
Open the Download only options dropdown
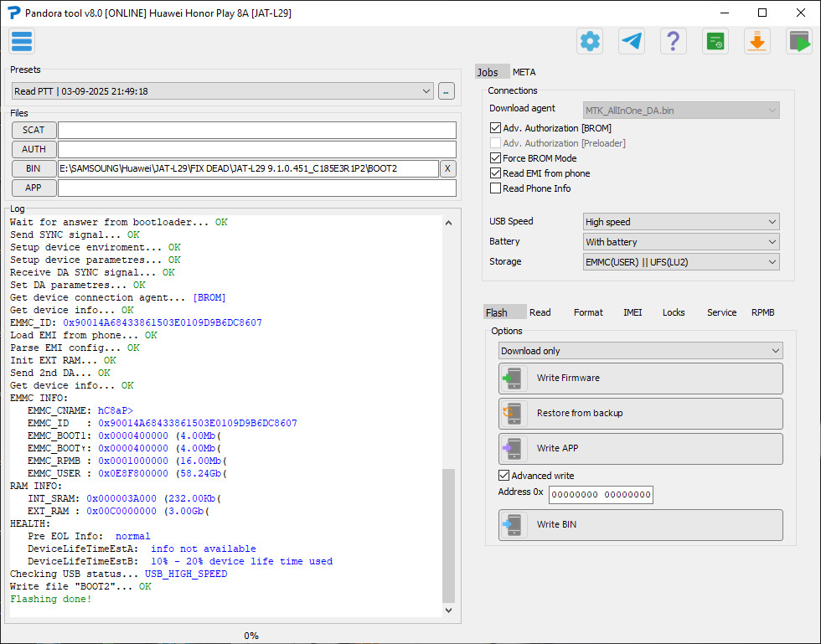click(641, 351)
